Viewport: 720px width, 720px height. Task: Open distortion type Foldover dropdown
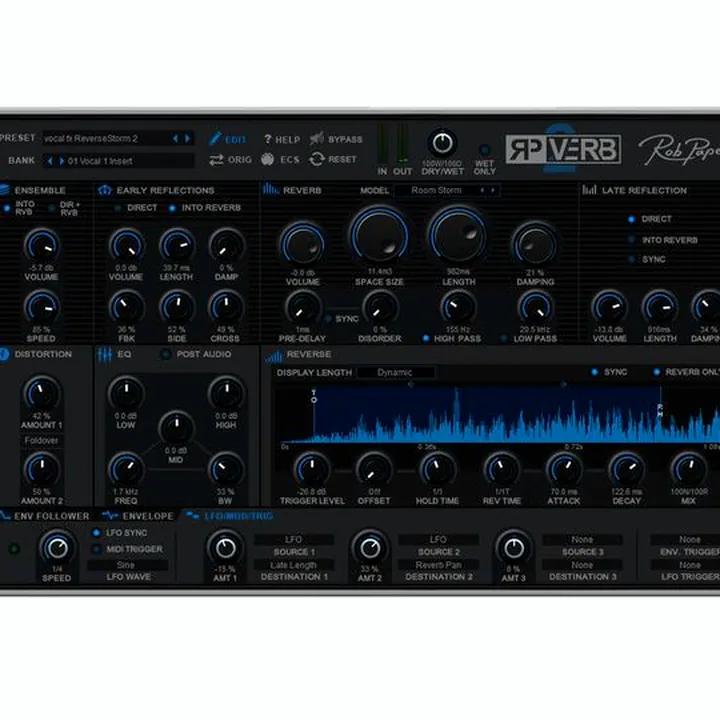[x=41, y=440]
